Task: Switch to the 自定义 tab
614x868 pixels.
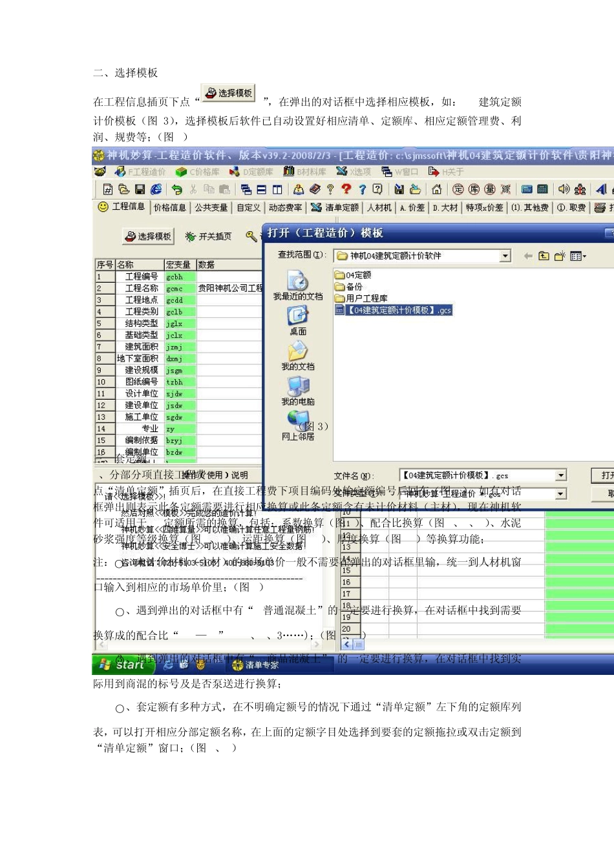Action: tap(249, 207)
